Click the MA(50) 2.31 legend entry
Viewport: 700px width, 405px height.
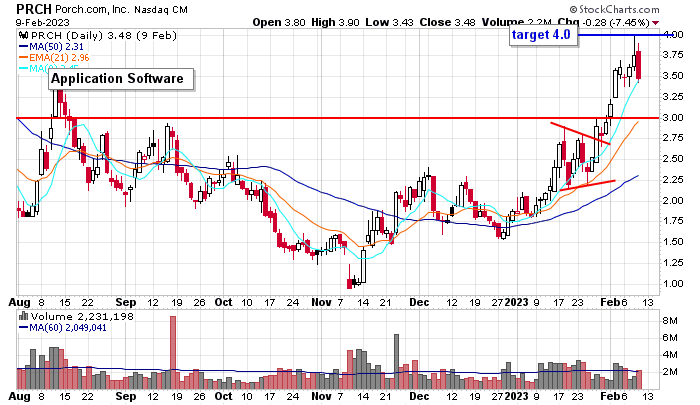(x=51, y=46)
